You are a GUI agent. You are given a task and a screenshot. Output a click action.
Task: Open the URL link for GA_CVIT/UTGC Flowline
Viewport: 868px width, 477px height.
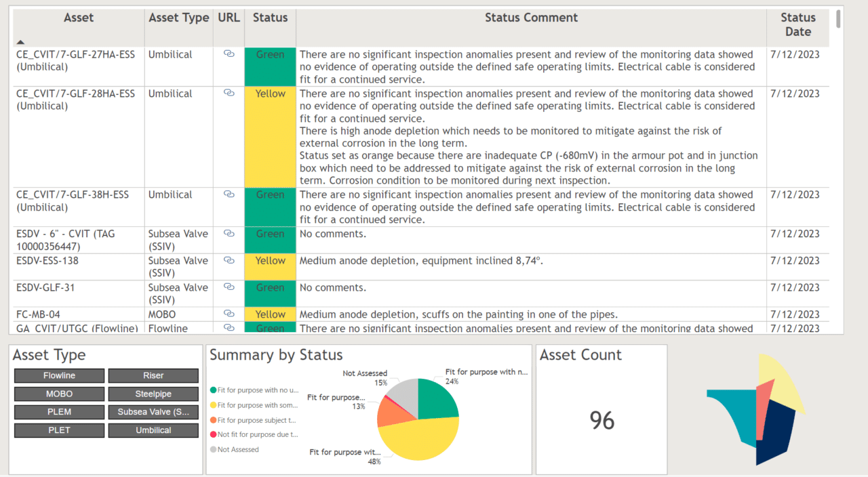[229, 326]
